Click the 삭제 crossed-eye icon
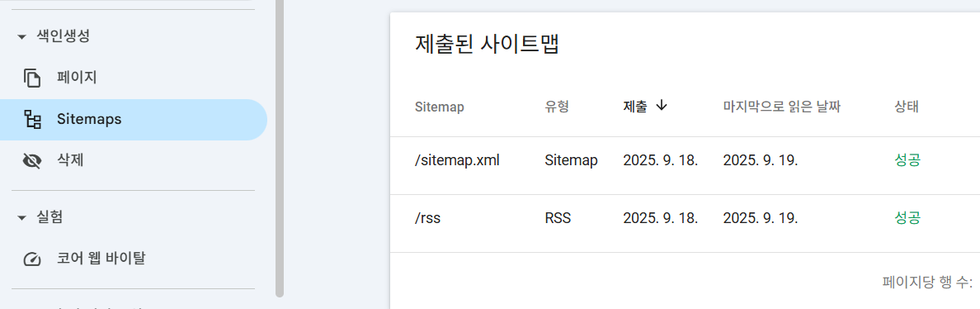980x309 pixels. [x=32, y=161]
